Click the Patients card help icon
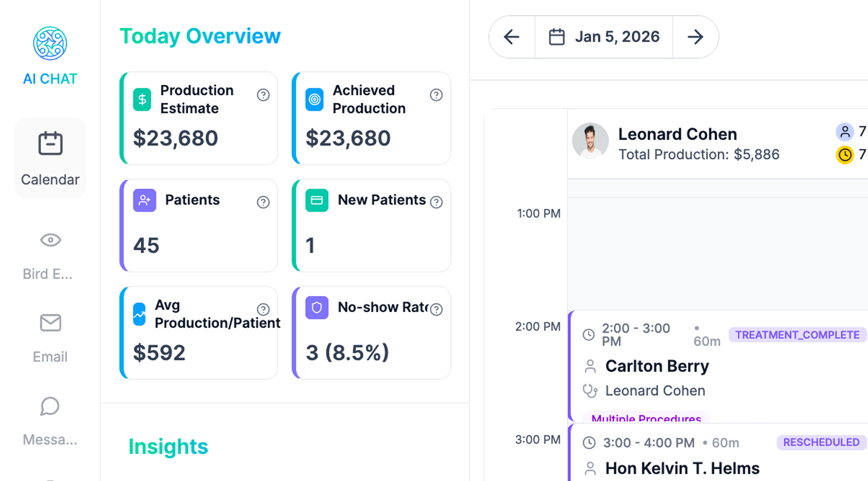This screenshot has height=481, width=868. tap(263, 202)
